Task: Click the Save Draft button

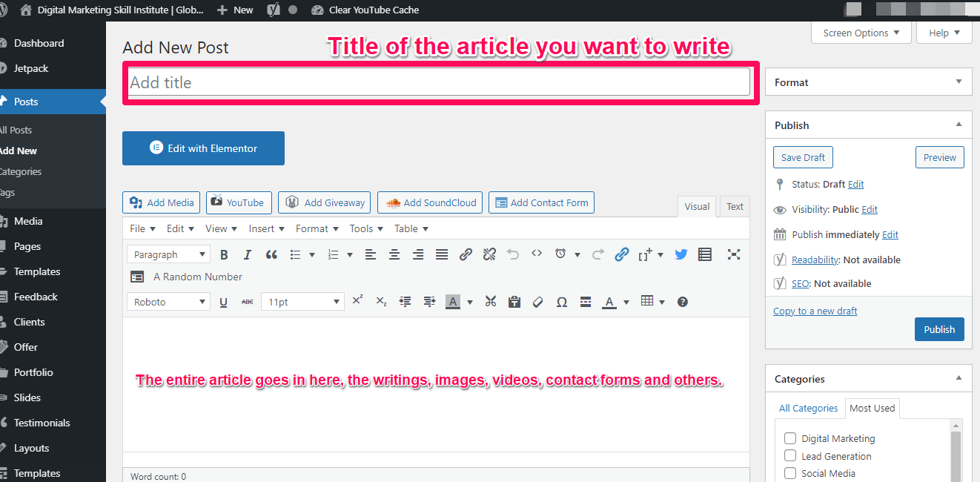Action: [803, 157]
